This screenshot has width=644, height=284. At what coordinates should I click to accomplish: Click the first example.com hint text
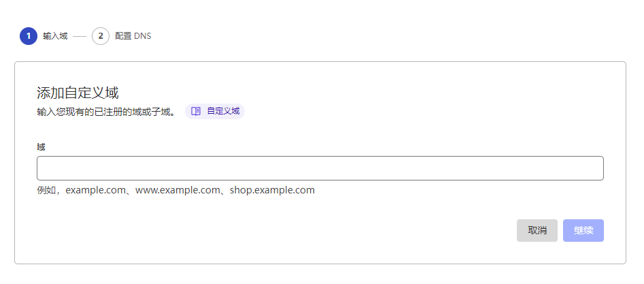click(95, 190)
